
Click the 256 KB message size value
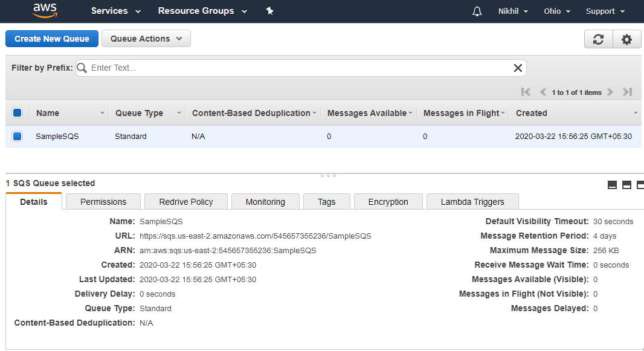606,251
